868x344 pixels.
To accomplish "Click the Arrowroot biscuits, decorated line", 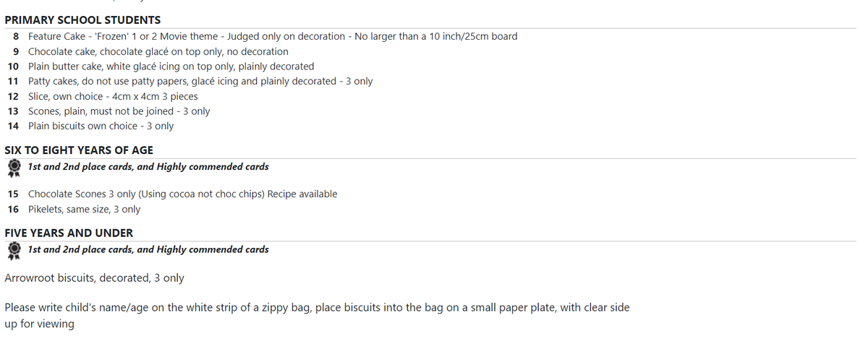I will pyautogui.click(x=94, y=278).
